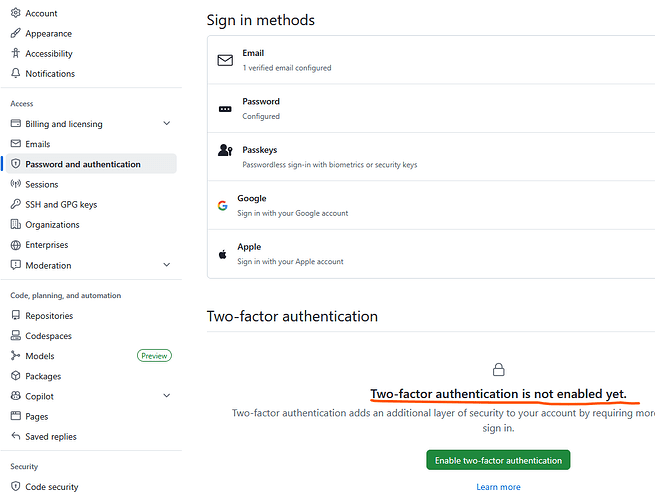Click the Google sign-in method title

[x=251, y=198]
